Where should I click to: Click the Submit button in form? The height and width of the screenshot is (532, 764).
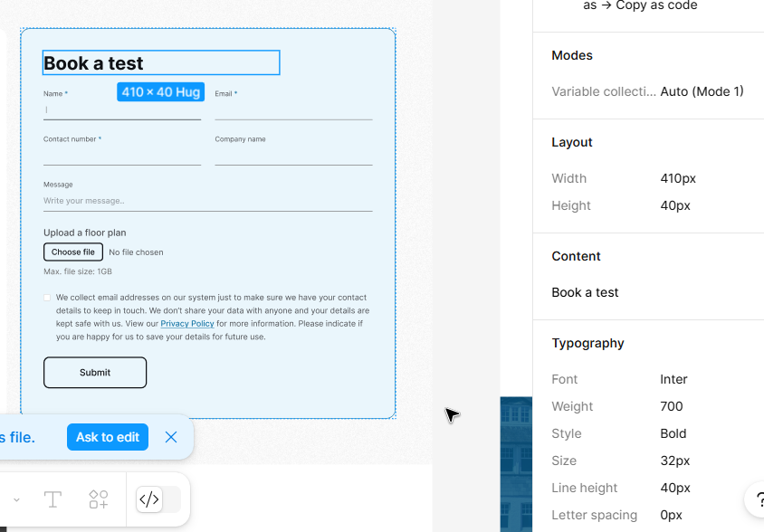click(x=95, y=373)
